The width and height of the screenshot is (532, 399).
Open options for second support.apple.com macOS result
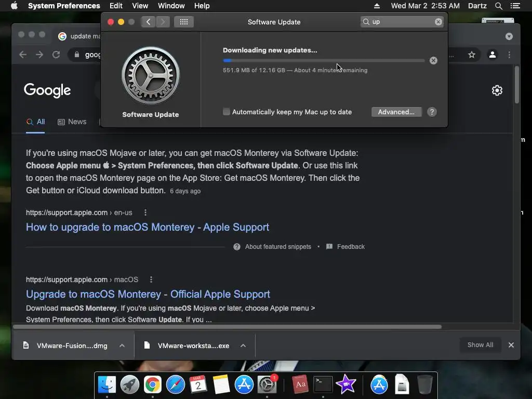coord(151,280)
